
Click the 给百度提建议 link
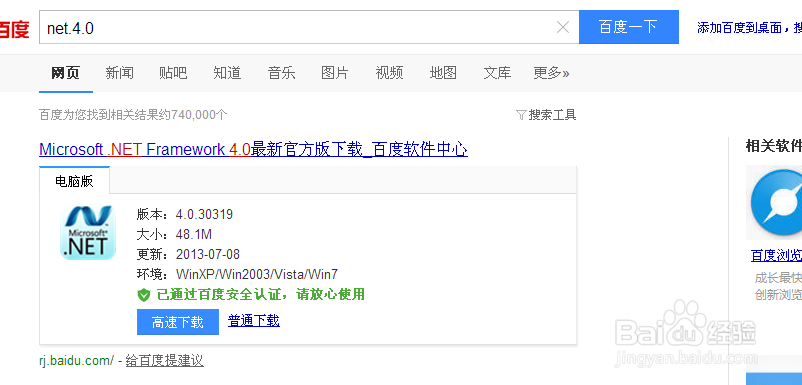(x=165, y=360)
